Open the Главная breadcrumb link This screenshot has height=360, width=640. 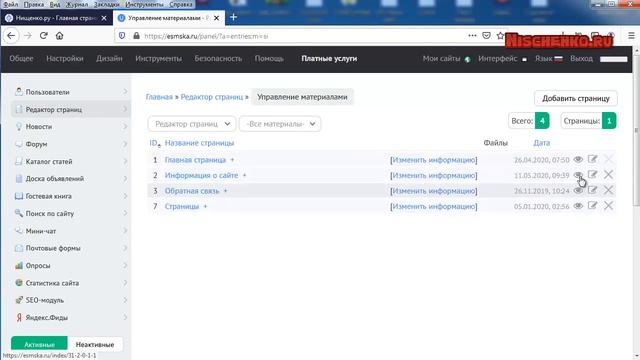159,97
